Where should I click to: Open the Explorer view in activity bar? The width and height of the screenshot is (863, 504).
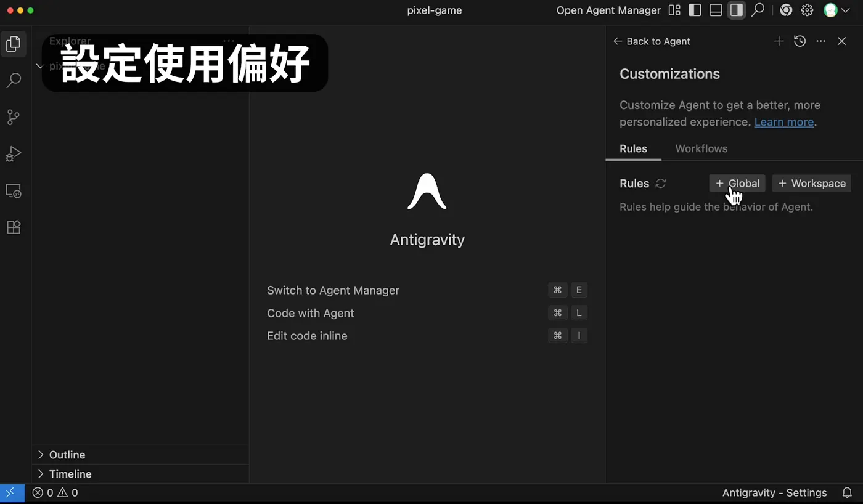pyautogui.click(x=13, y=44)
